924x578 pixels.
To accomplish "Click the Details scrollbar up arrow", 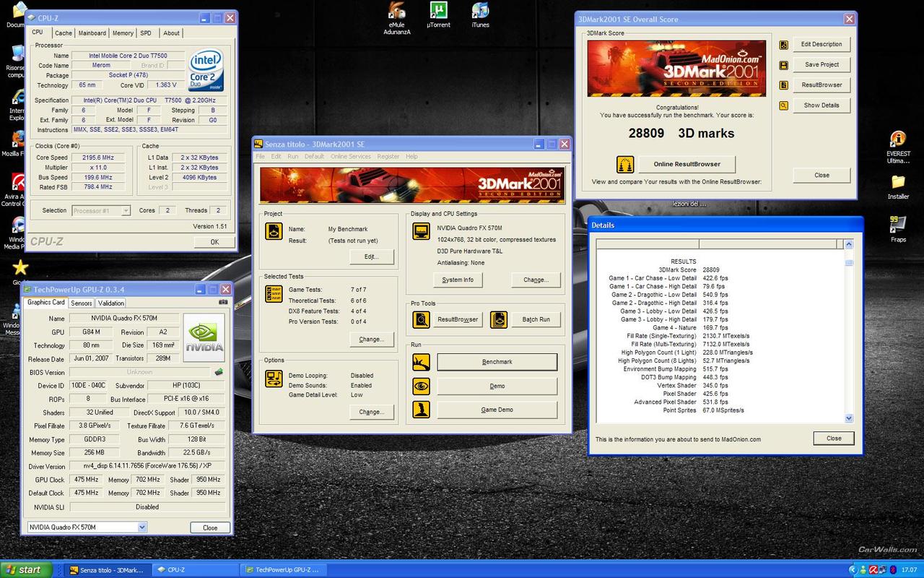I will pos(848,244).
